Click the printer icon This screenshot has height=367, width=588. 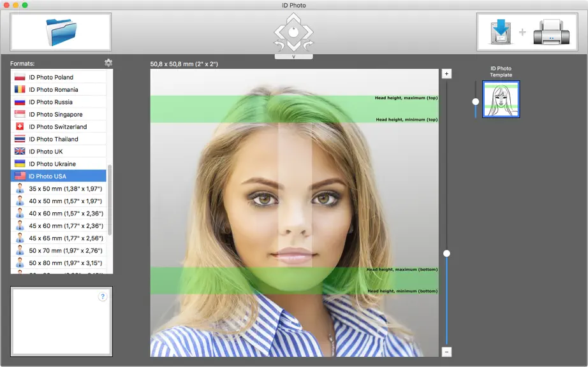click(551, 32)
